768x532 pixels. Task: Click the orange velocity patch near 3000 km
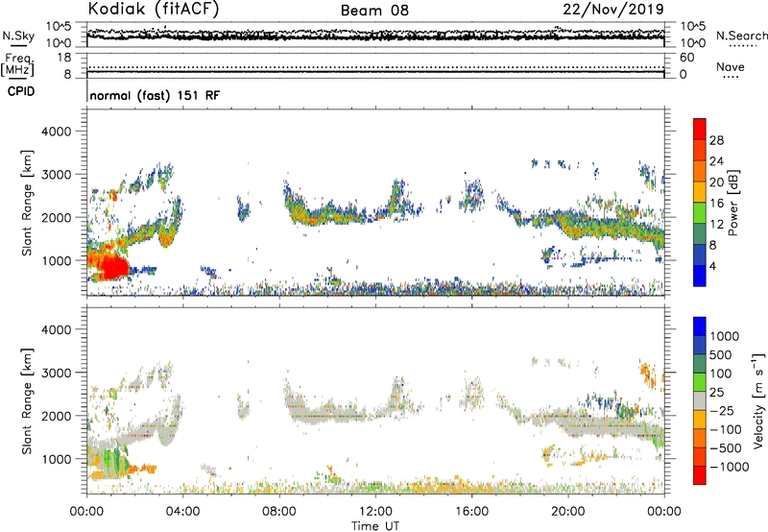tap(647, 374)
